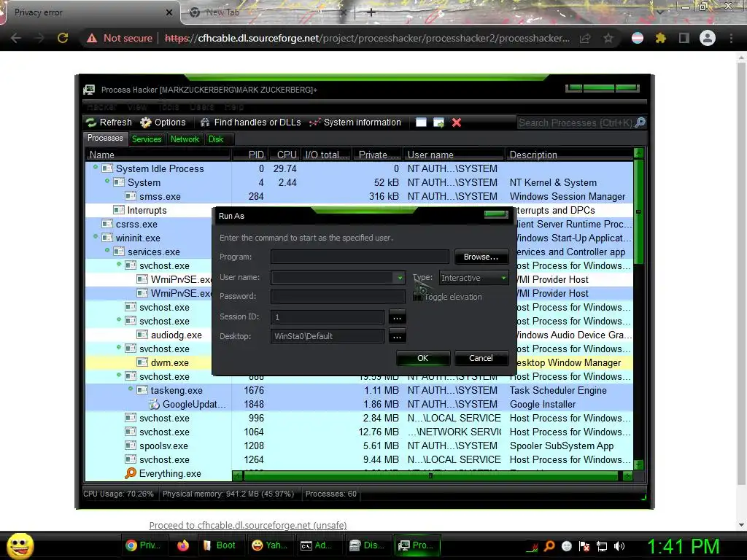Viewport: 747px width, 560px height.
Task: Select the smss.exe process row
Action: point(360,196)
